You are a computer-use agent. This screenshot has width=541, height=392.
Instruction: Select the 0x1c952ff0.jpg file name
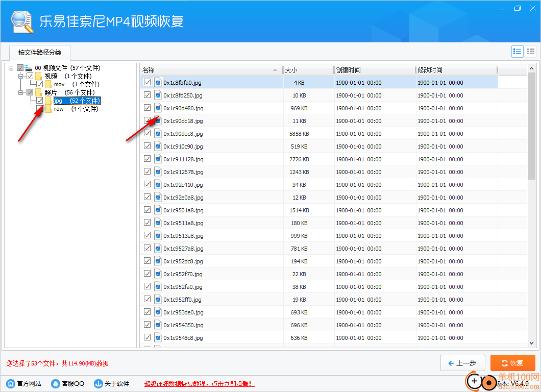pyautogui.click(x=183, y=300)
